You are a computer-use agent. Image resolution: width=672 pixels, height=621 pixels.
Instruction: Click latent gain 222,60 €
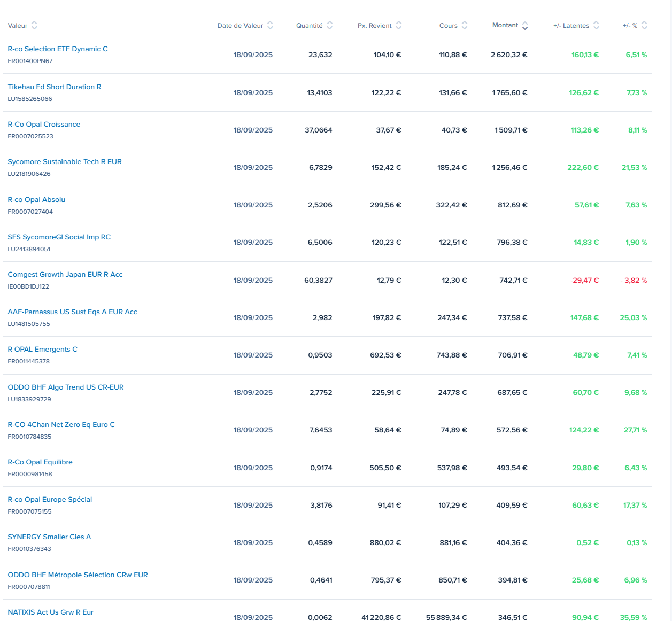pos(583,167)
